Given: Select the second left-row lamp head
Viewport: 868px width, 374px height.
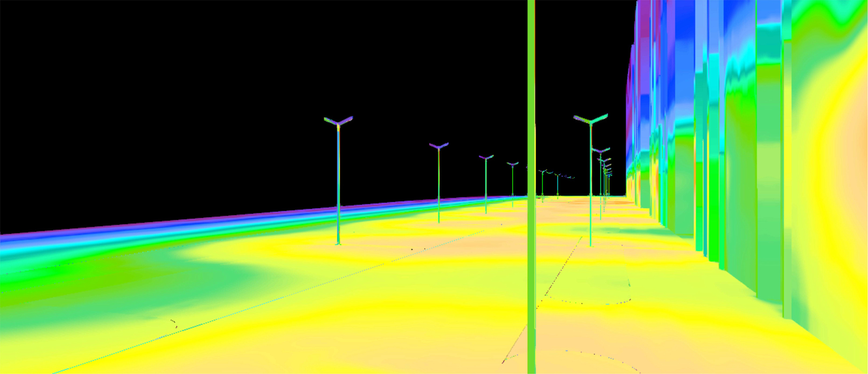Looking at the screenshot, I should click(x=438, y=146).
